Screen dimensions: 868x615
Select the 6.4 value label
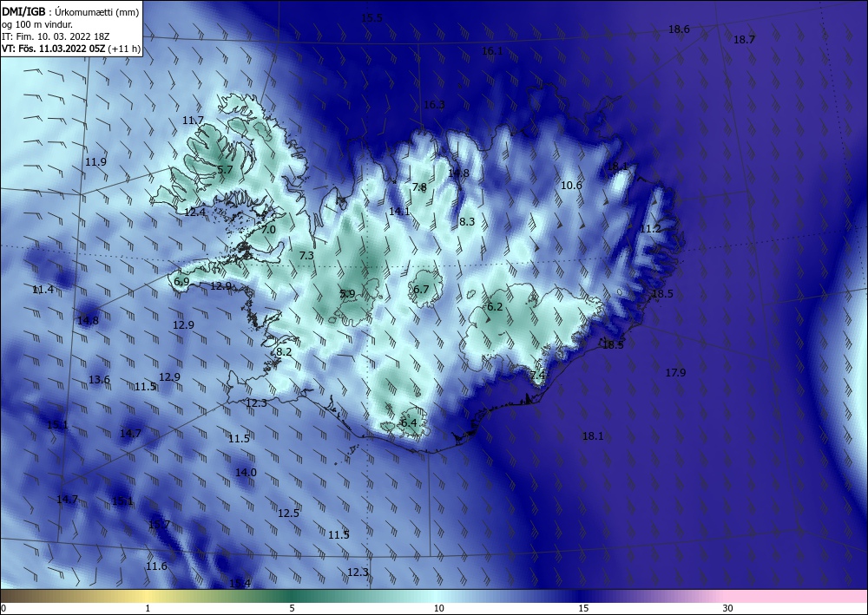point(409,423)
